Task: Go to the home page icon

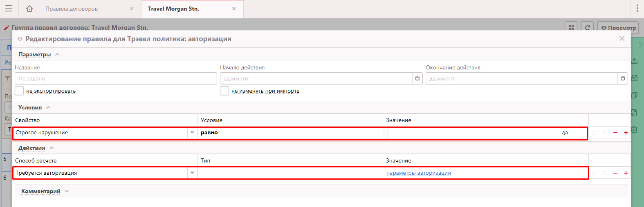Action: (x=29, y=9)
